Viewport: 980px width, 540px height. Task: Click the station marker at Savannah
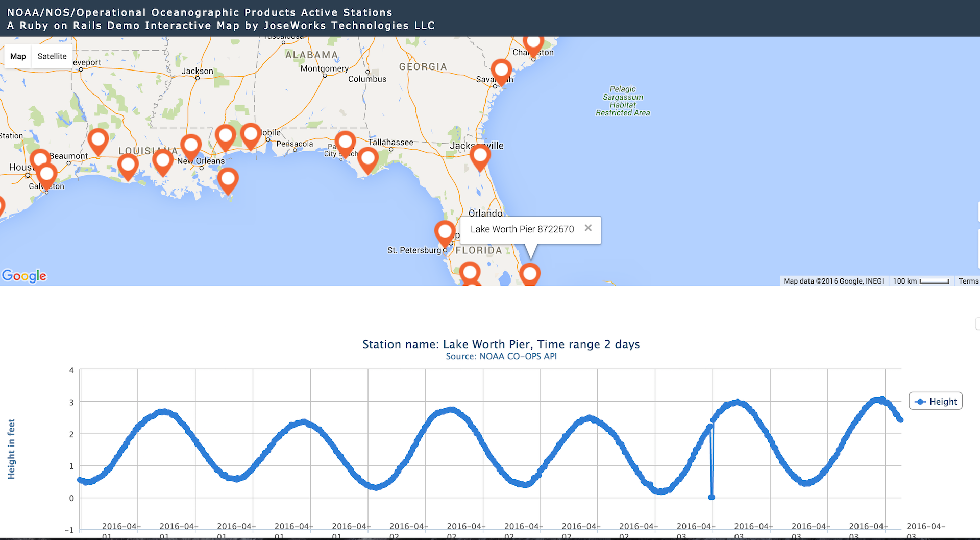point(501,72)
